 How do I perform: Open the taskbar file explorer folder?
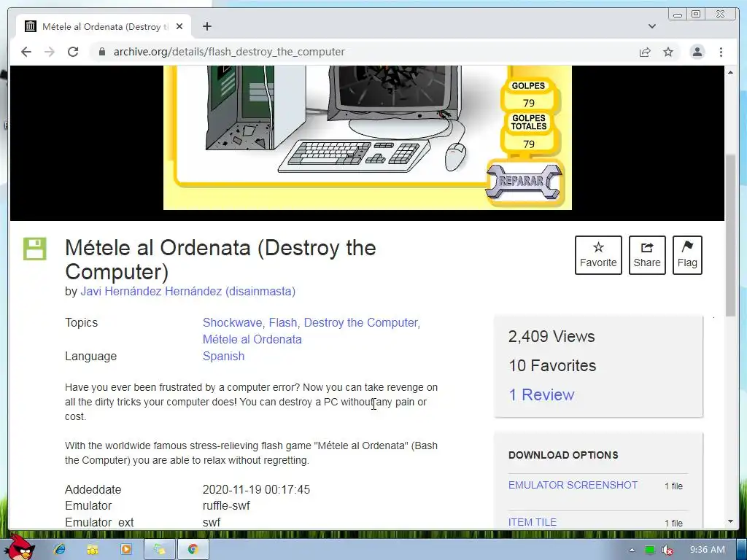click(93, 550)
